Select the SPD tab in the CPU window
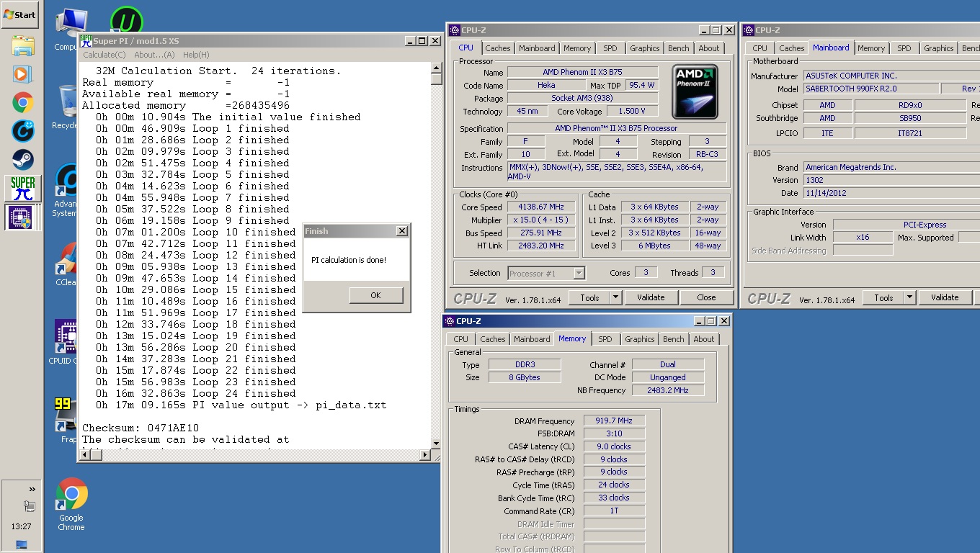980x553 pixels. tap(610, 48)
